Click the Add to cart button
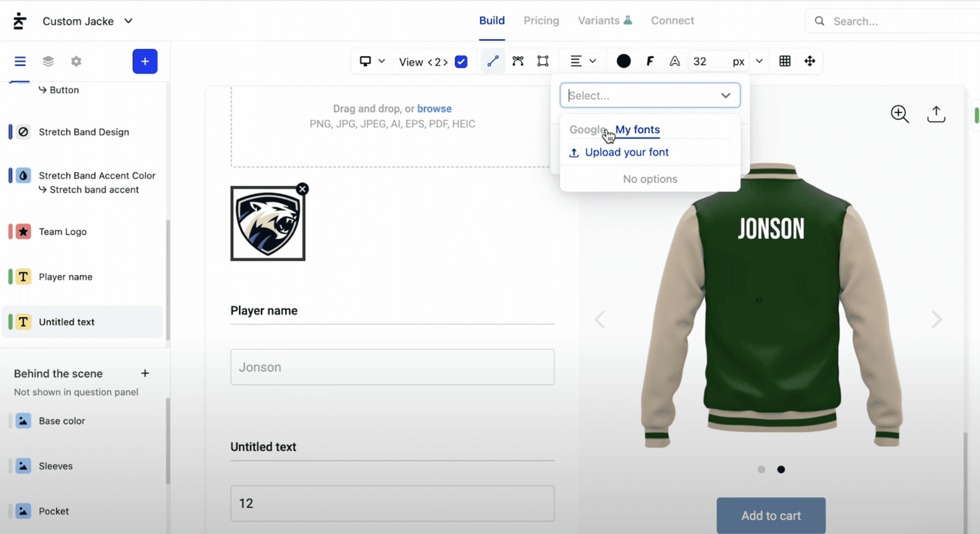980x534 pixels. (771, 515)
